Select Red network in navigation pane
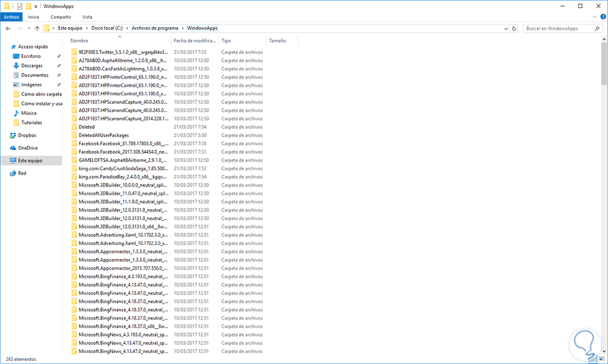 click(x=22, y=173)
